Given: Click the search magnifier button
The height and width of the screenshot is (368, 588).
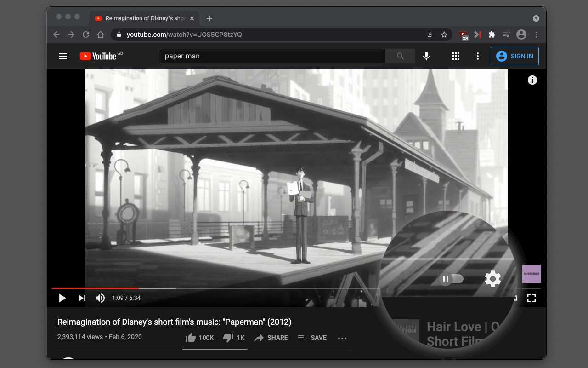Looking at the screenshot, I should pos(401,56).
